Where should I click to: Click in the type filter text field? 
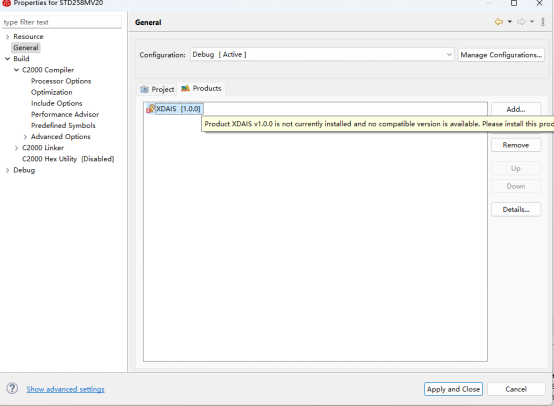point(62,22)
